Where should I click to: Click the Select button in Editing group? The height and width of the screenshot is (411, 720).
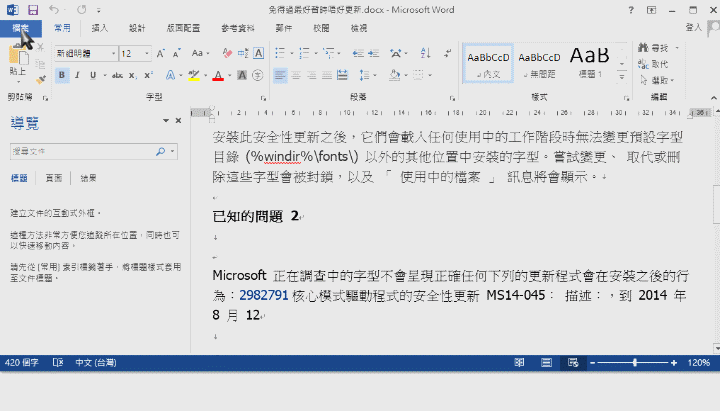(658, 80)
